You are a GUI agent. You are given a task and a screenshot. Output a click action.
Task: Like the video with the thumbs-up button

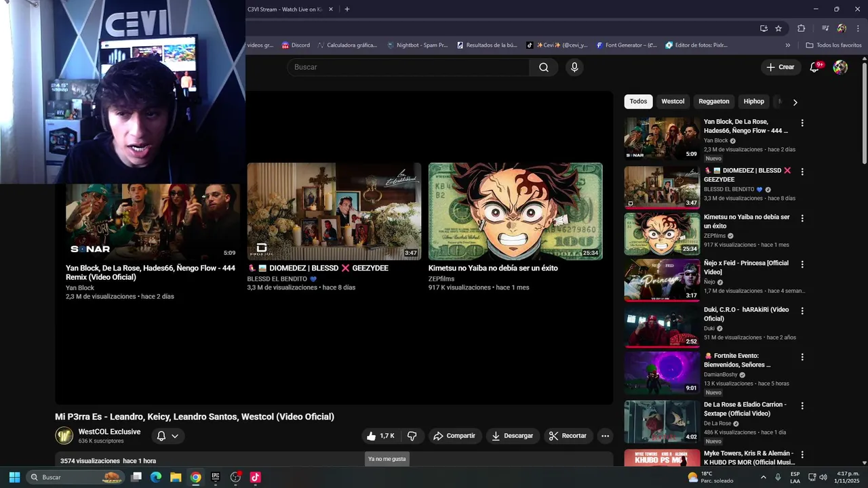[380, 436]
